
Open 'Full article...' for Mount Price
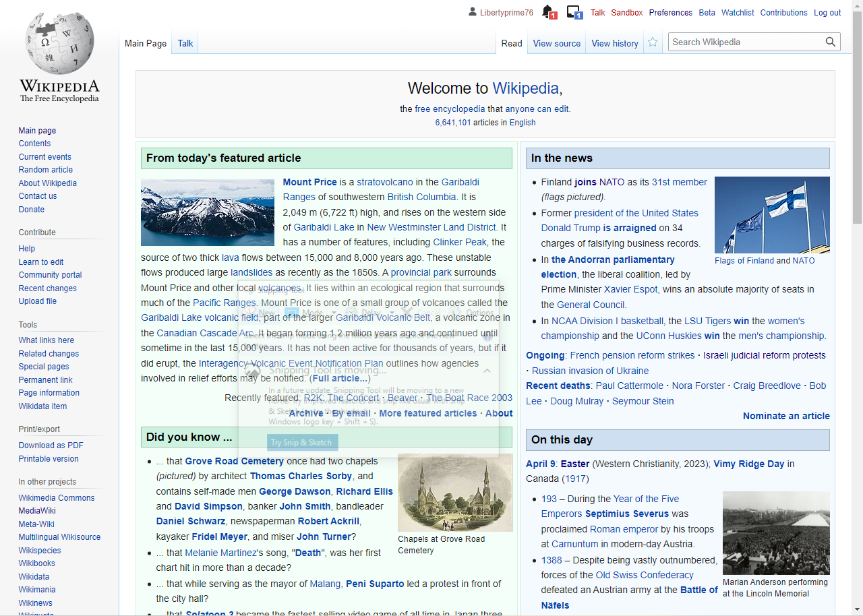340,378
